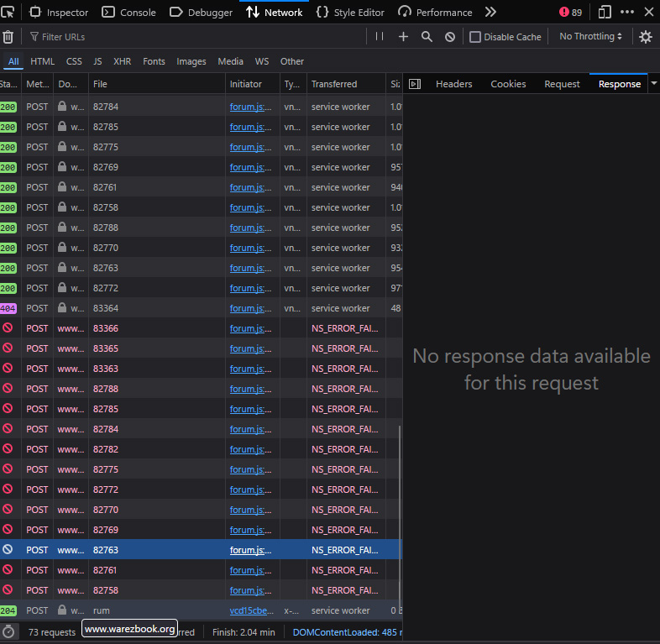Switch to the Console tab
This screenshot has width=660, height=644.
(x=129, y=13)
